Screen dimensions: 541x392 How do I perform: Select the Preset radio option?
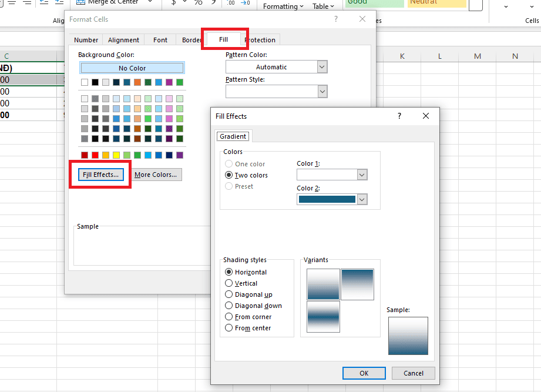point(239,186)
